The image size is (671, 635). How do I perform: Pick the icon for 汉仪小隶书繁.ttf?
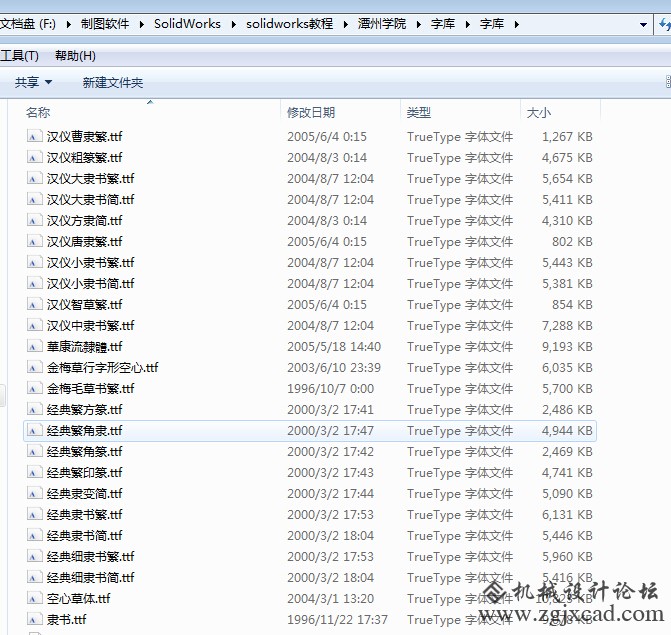pyautogui.click(x=35, y=262)
